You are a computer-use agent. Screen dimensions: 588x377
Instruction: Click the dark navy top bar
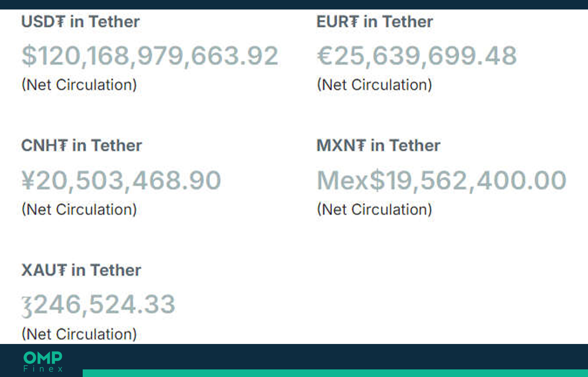point(294,5)
